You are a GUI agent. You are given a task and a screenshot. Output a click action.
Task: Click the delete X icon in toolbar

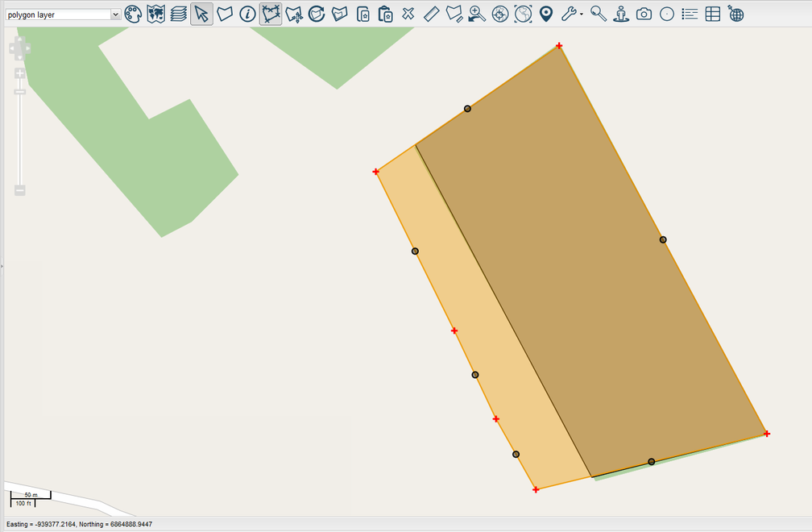(408, 14)
